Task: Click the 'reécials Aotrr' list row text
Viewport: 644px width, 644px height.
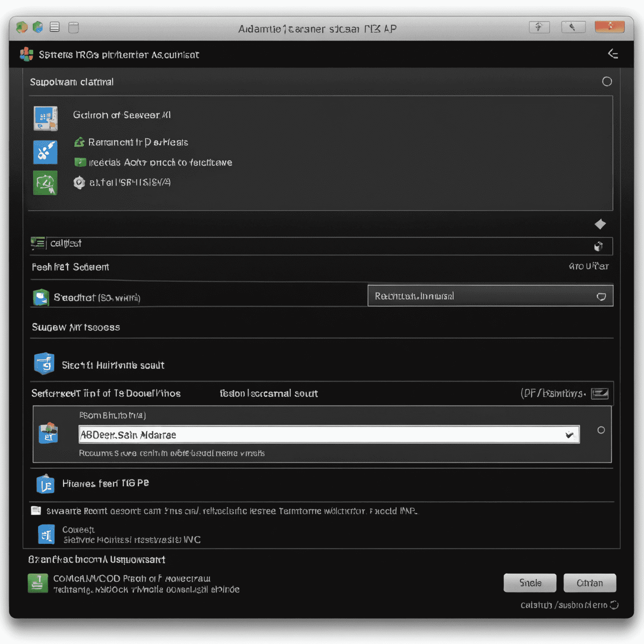Action: pos(160,162)
